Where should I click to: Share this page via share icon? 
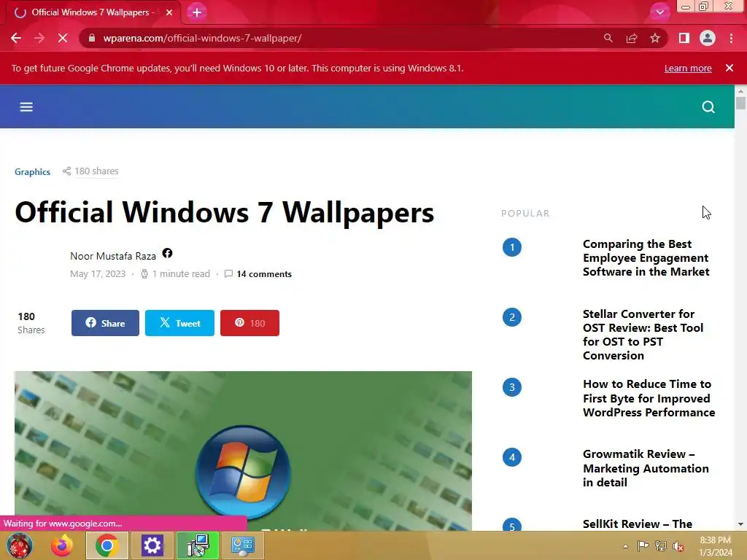point(632,38)
